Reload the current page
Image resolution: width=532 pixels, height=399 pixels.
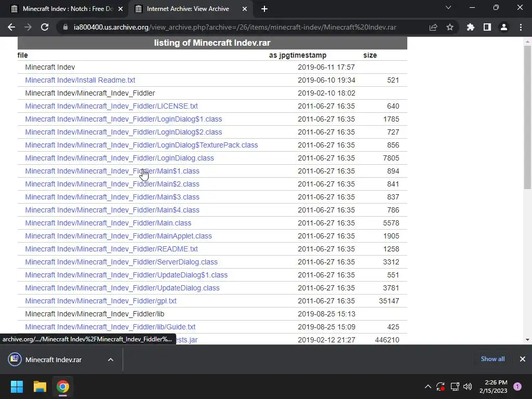[45, 27]
